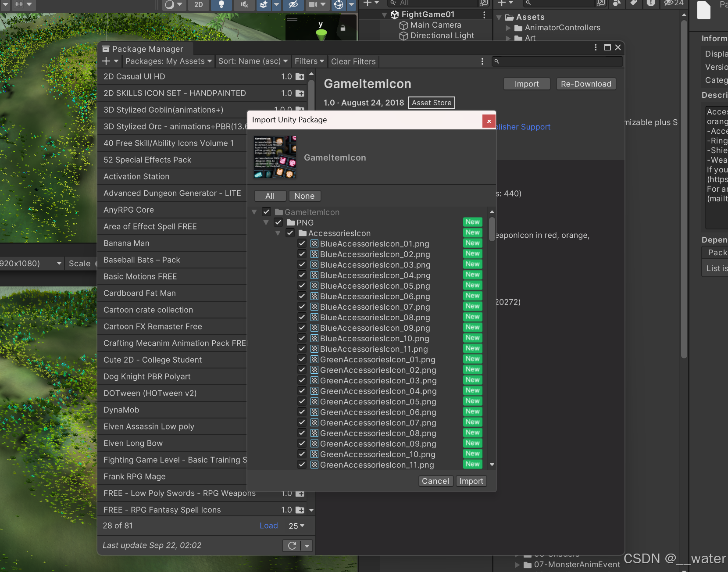Select 2D Casual UI HD package
728x572 pixels.
(202, 76)
